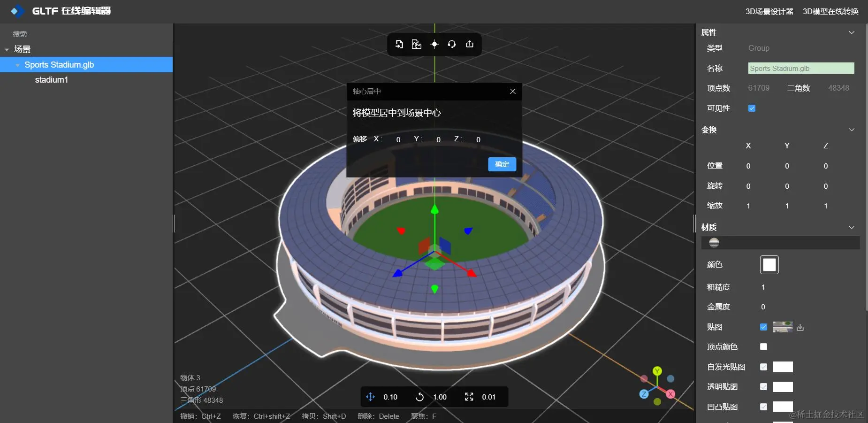Viewport: 868px width, 423px height.
Task: Open the 3D模型在线转换 link
Action: pyautogui.click(x=830, y=11)
